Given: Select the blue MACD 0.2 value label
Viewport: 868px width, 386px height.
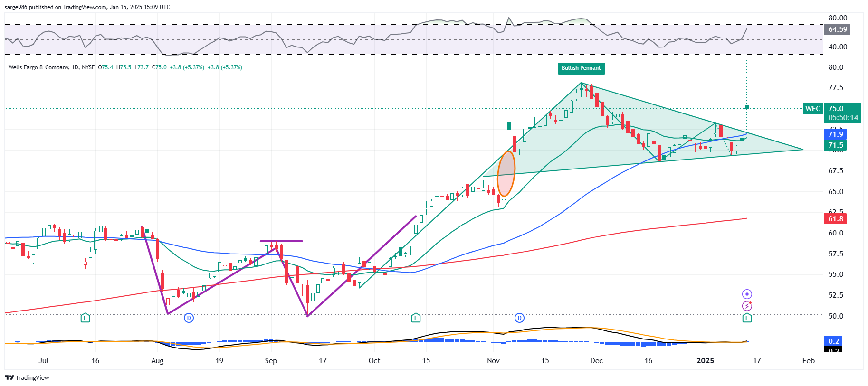Looking at the screenshot, I should (x=833, y=341).
